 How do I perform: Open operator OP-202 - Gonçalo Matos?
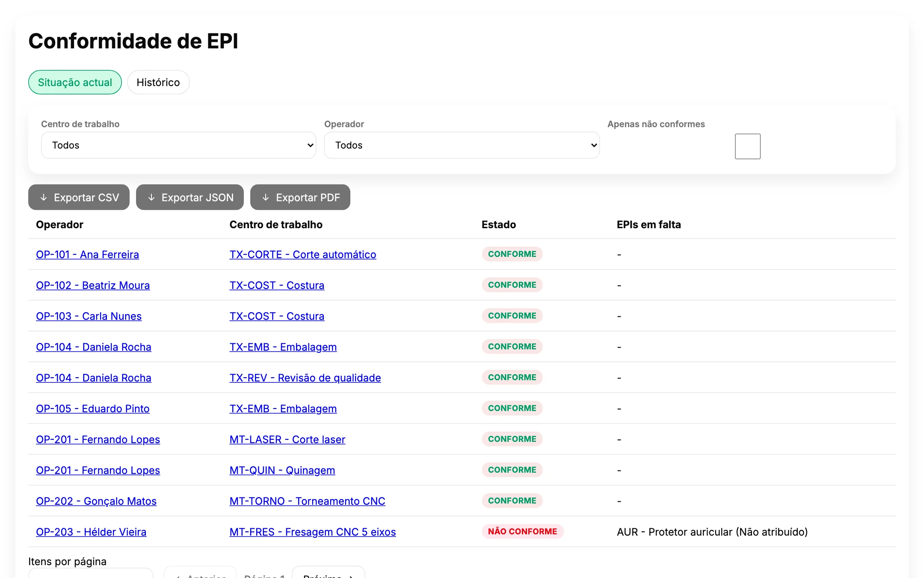pos(96,501)
